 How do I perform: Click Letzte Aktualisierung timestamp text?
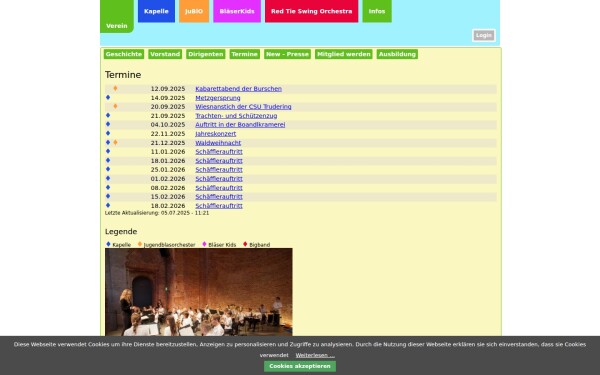point(157,213)
